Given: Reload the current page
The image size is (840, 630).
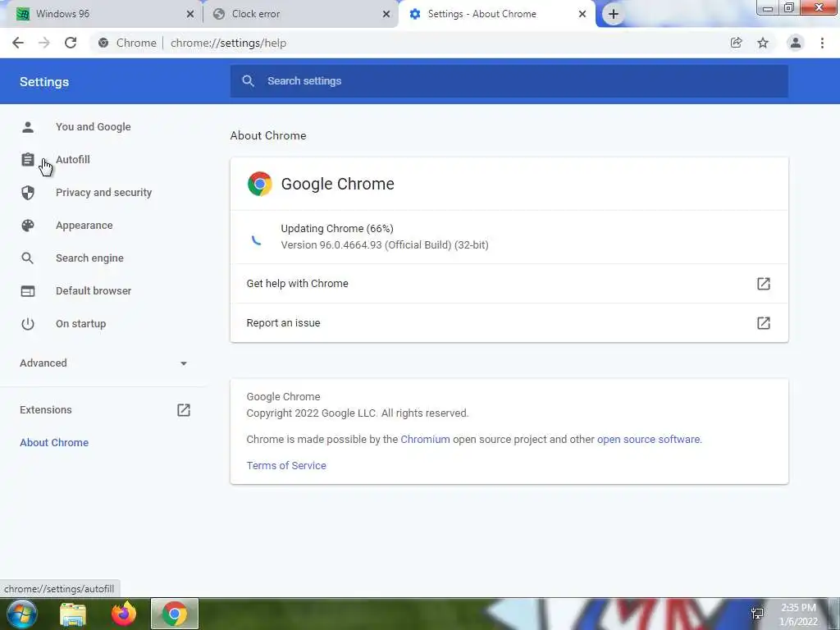Looking at the screenshot, I should (x=71, y=43).
